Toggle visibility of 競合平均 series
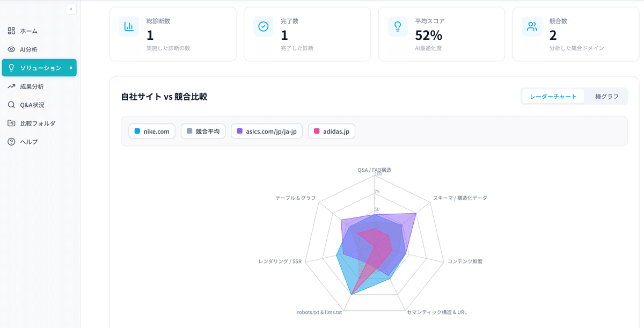Screen dimensions: 644x328 pyautogui.click(x=203, y=130)
